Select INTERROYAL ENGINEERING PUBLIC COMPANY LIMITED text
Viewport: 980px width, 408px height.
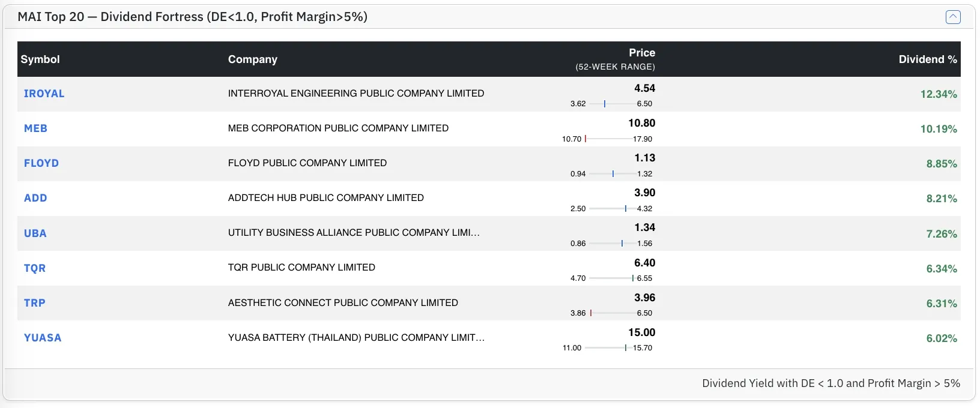(356, 94)
